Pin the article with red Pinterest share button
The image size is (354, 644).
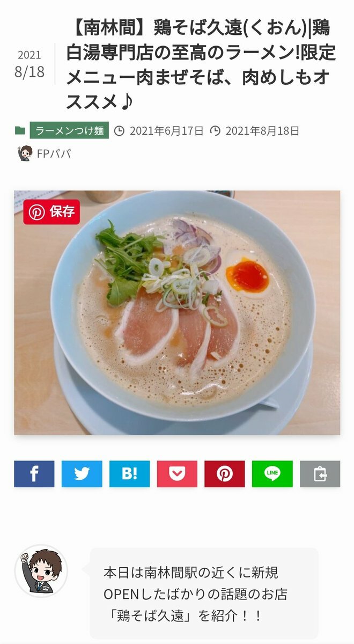225,474
